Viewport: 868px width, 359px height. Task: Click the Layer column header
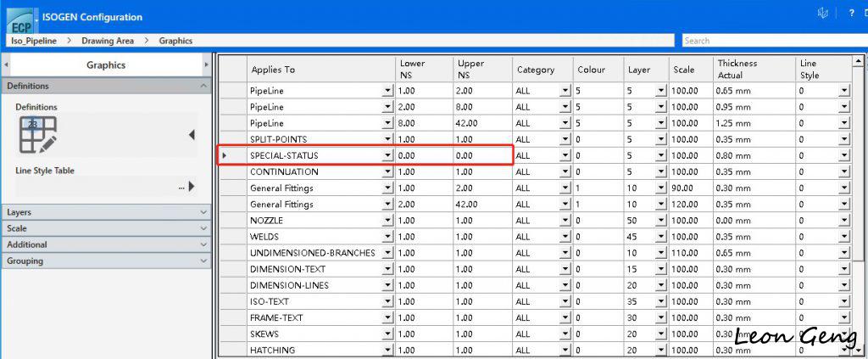pyautogui.click(x=646, y=70)
